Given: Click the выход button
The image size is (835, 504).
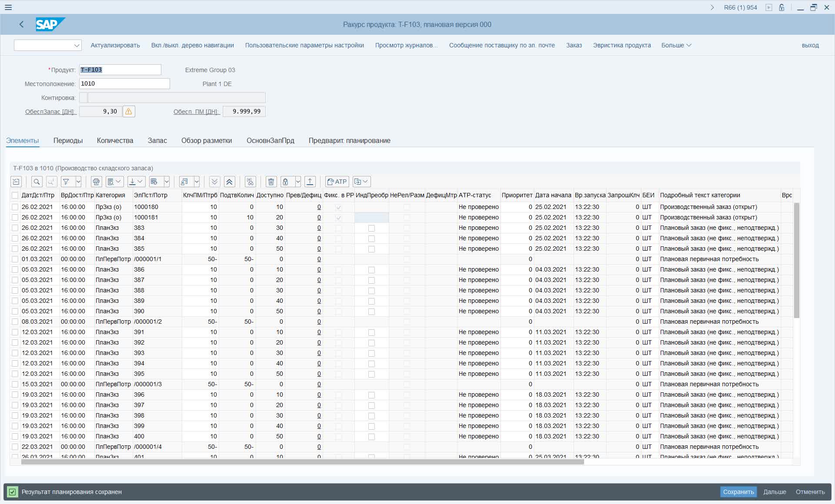Looking at the screenshot, I should tap(810, 45).
